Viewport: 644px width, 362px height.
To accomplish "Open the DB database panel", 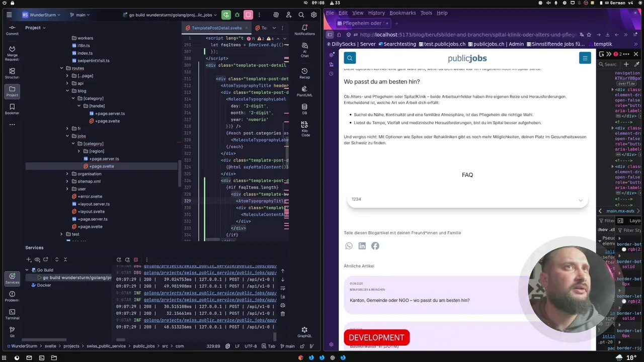I will (x=304, y=109).
